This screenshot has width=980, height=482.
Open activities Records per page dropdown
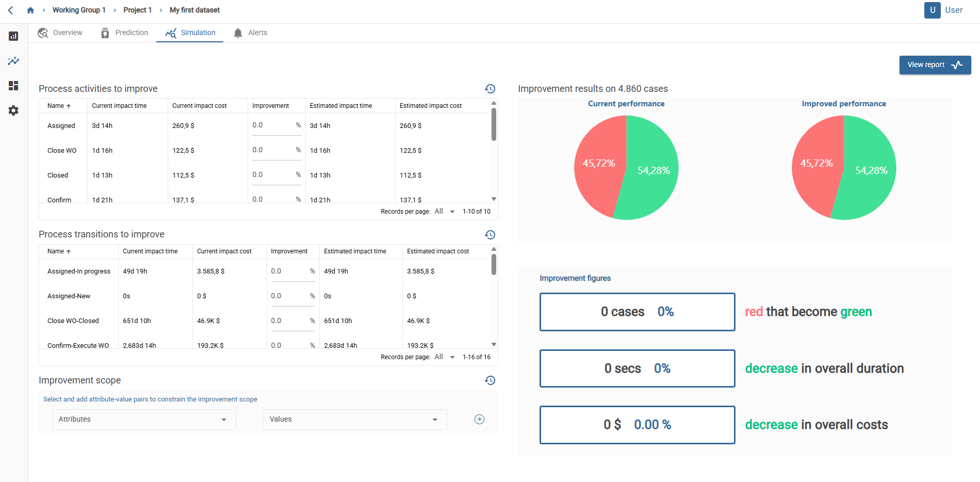[445, 212]
